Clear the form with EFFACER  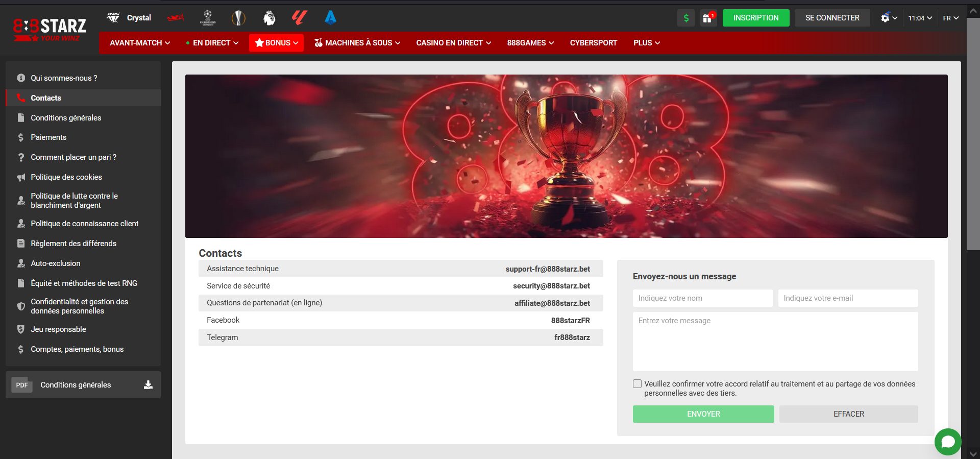coord(849,414)
